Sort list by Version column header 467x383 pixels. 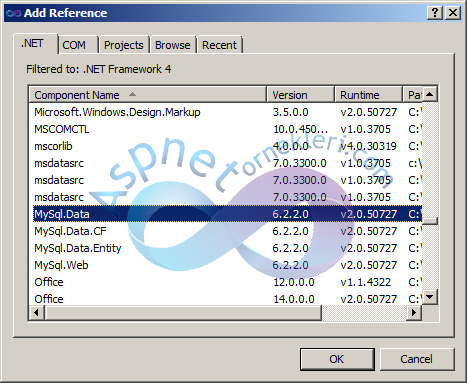pos(301,95)
